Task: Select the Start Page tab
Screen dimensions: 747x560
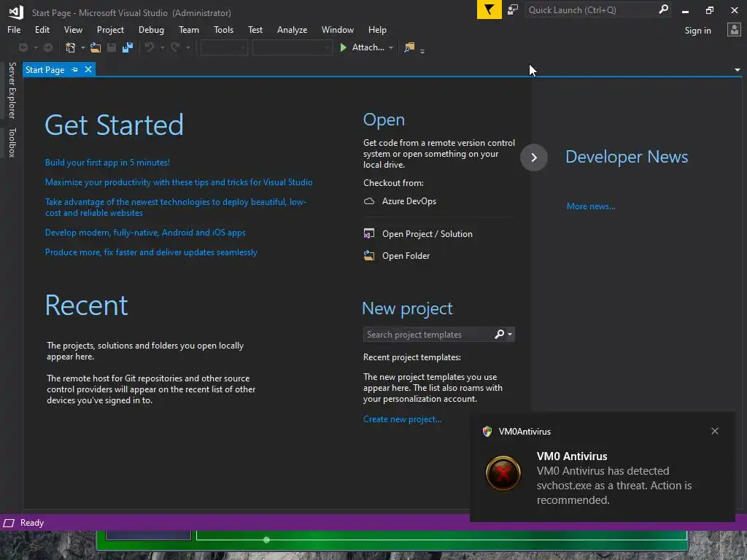Action: 44,69
